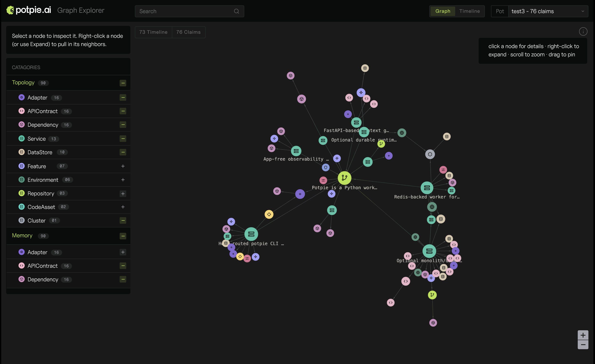This screenshot has width=595, height=364.
Task: Click the 'Environment' category row label
Action: pyautogui.click(x=43, y=180)
